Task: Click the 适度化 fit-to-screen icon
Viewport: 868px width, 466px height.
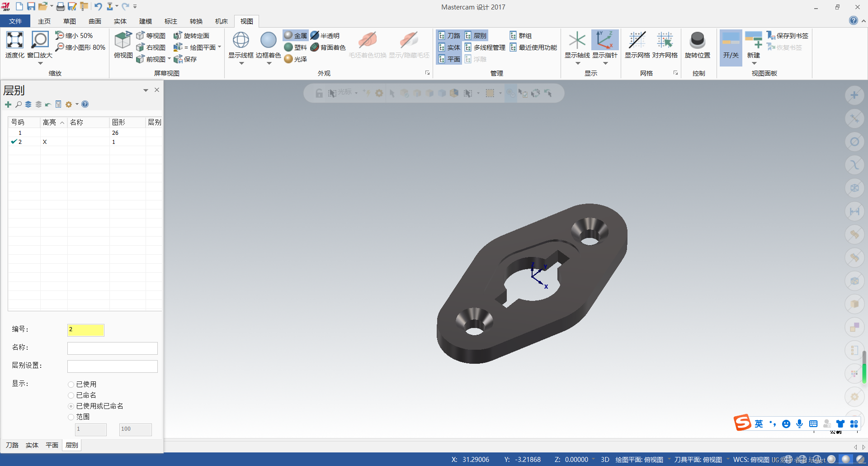Action: pos(14,40)
